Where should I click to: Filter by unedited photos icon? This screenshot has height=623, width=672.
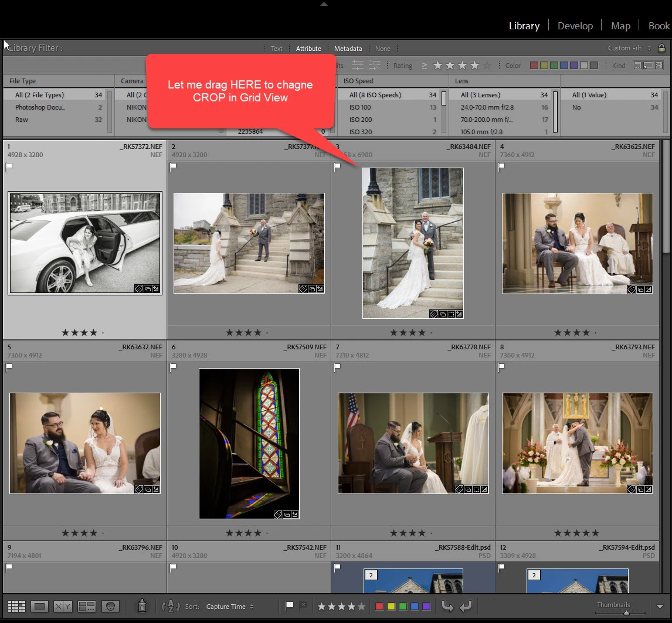(x=375, y=65)
